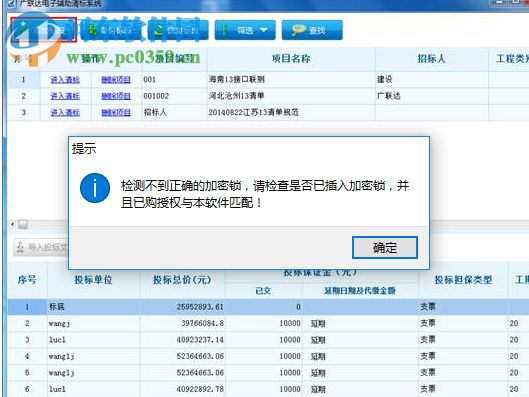The image size is (529, 397).
Task: Open 进入清标 link for project 001
Action: [65, 80]
